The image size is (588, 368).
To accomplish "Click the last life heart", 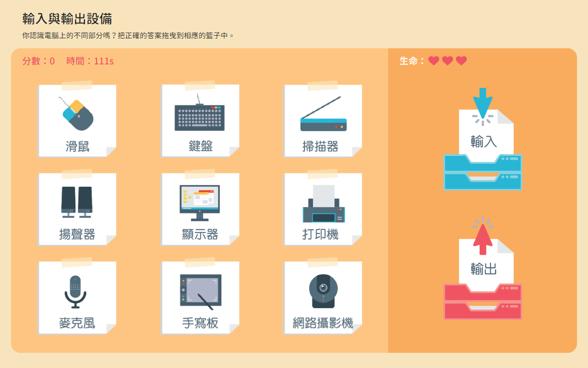I will click(x=461, y=61).
